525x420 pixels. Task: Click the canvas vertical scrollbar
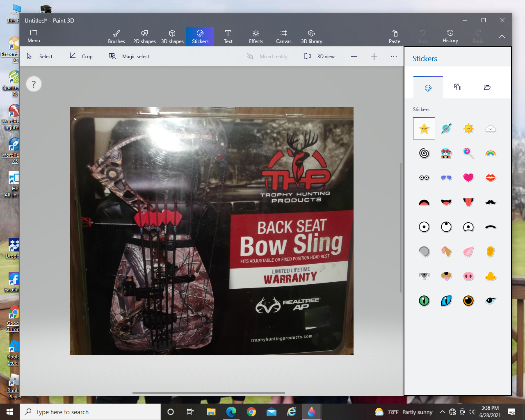click(x=401, y=228)
